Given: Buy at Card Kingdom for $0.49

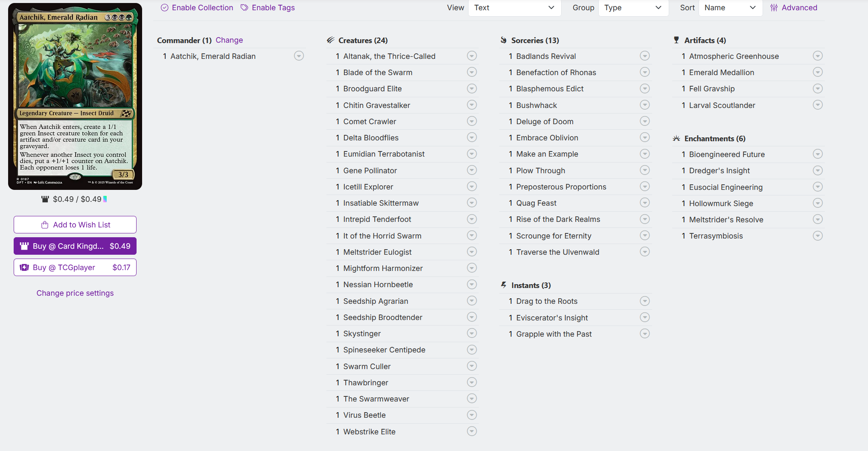Looking at the screenshot, I should pos(75,246).
